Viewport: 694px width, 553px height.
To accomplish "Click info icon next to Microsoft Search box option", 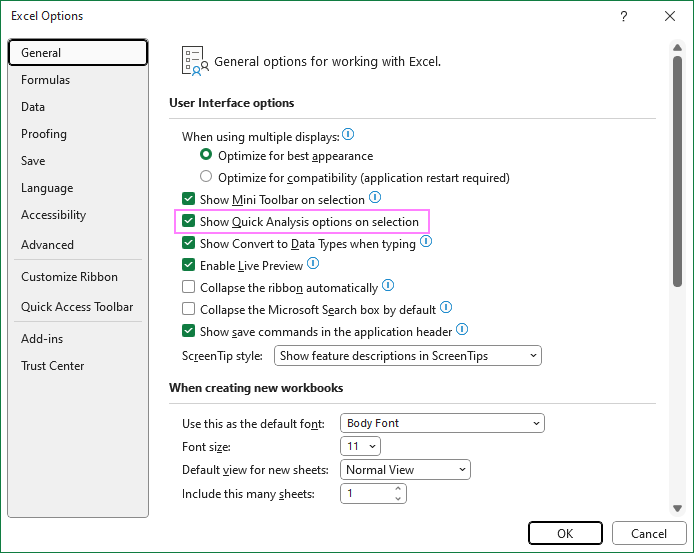I will click(x=446, y=307).
